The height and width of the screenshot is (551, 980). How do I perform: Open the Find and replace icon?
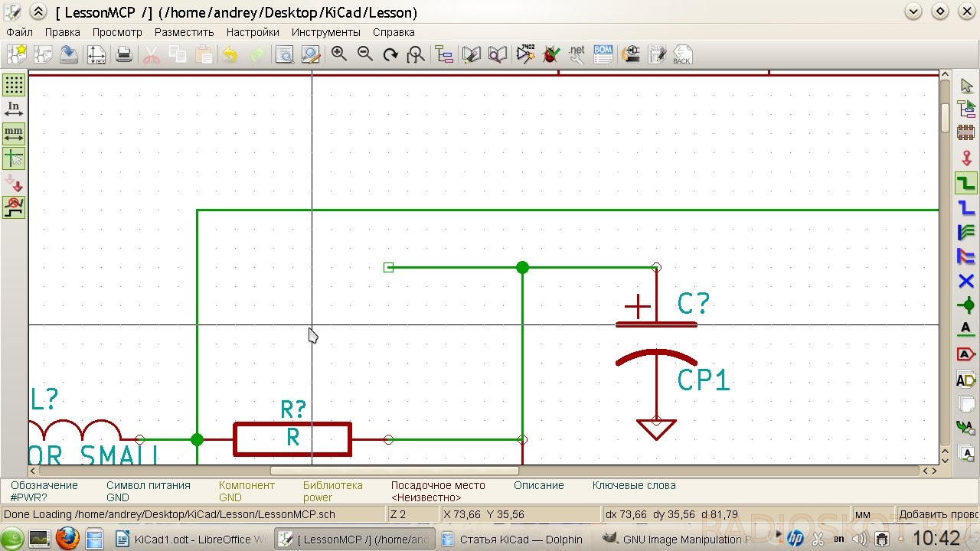coord(310,54)
